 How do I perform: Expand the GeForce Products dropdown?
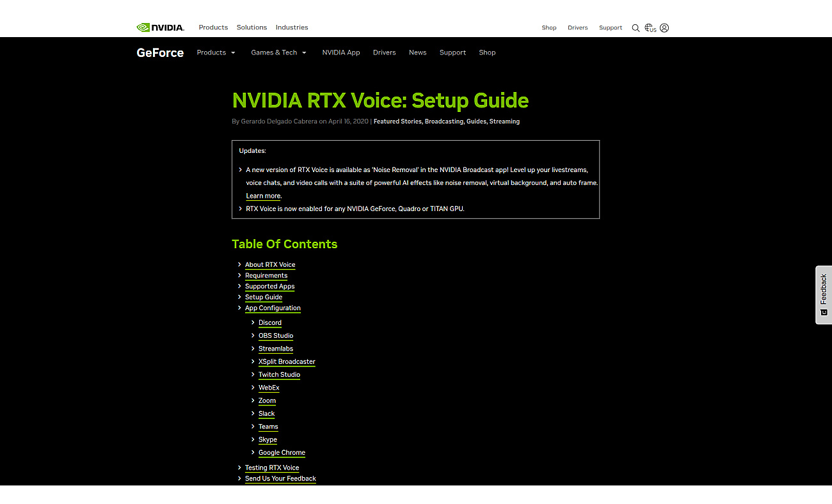click(x=216, y=52)
